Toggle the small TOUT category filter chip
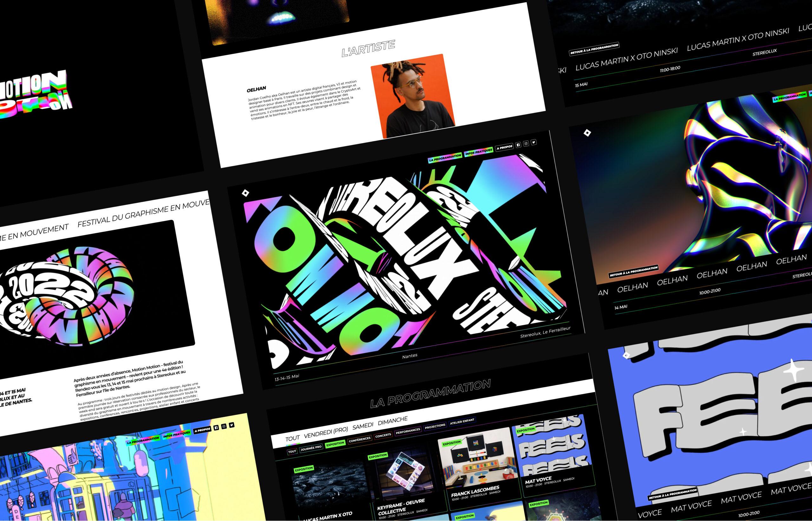The image size is (812, 521). coord(292,451)
